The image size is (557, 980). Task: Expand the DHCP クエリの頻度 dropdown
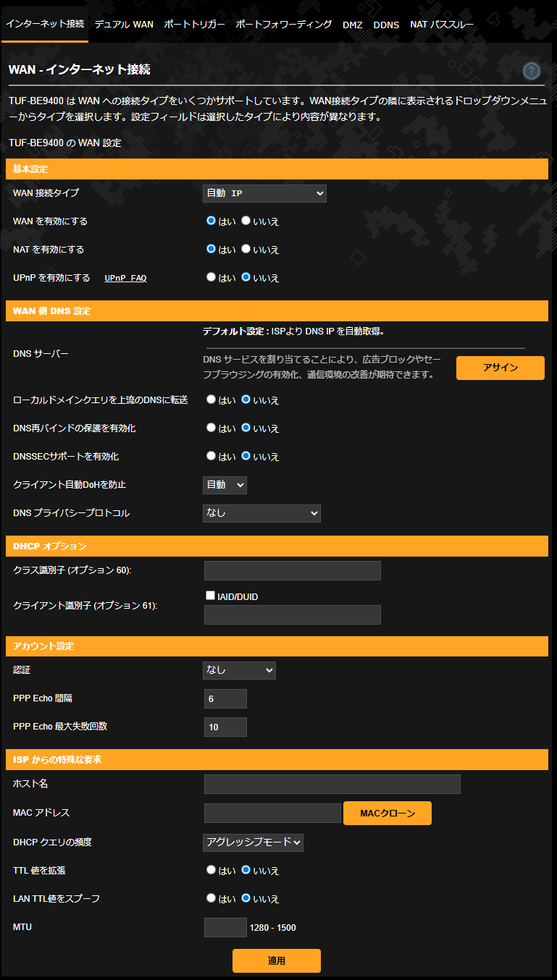click(253, 842)
